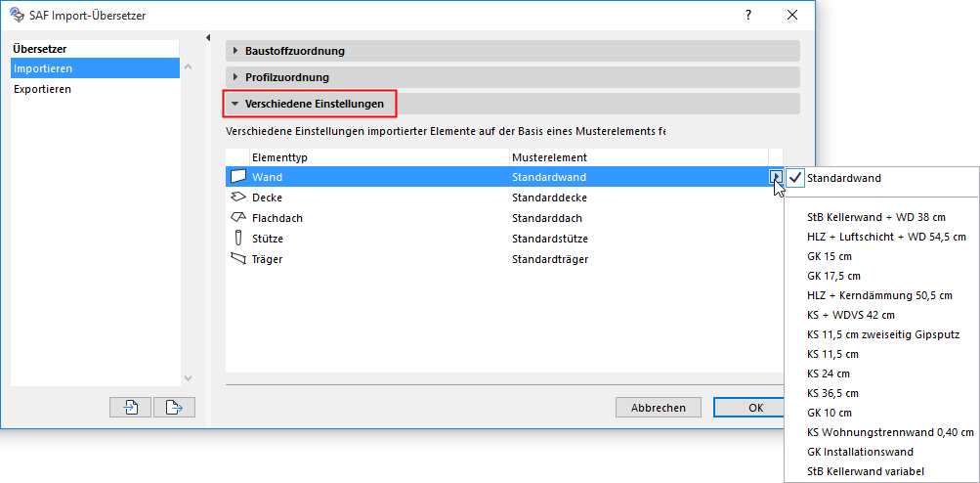Confirm with the OK button
Viewport: 980px width, 483px height.
click(x=748, y=408)
